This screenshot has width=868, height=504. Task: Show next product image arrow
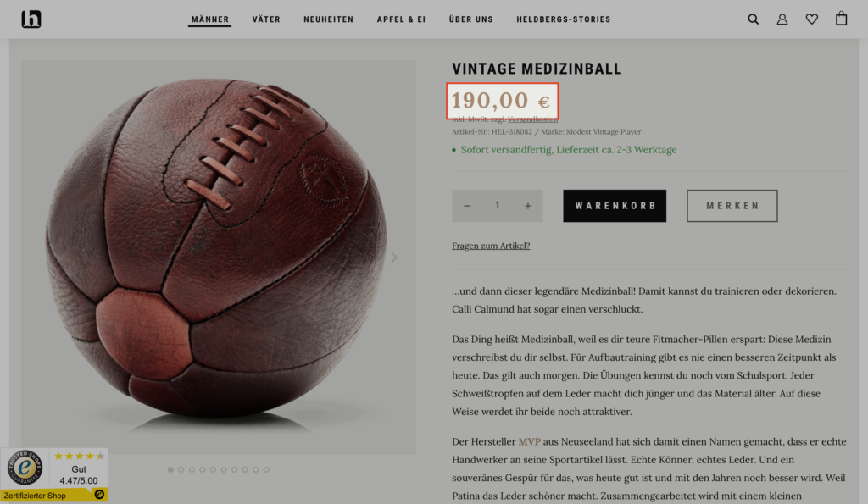(394, 258)
